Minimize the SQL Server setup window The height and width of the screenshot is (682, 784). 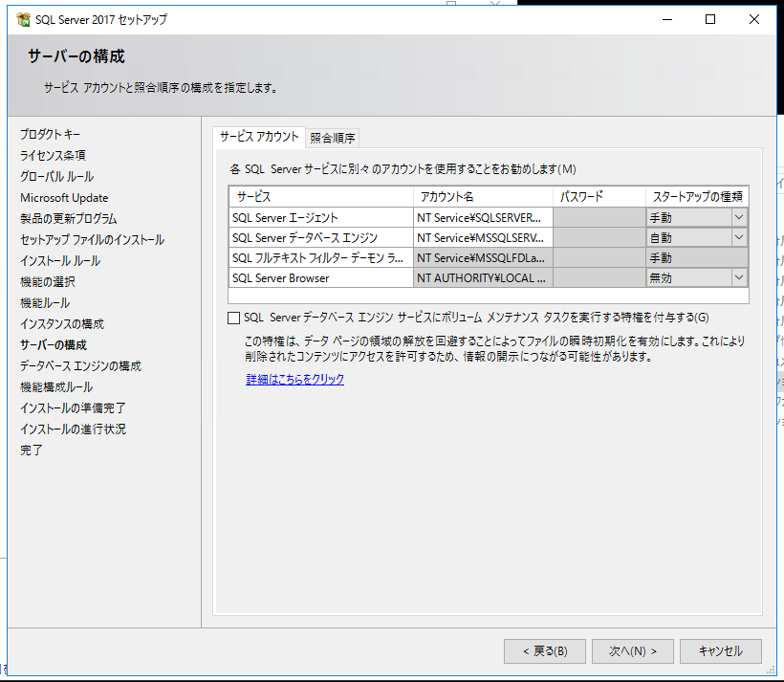667,19
